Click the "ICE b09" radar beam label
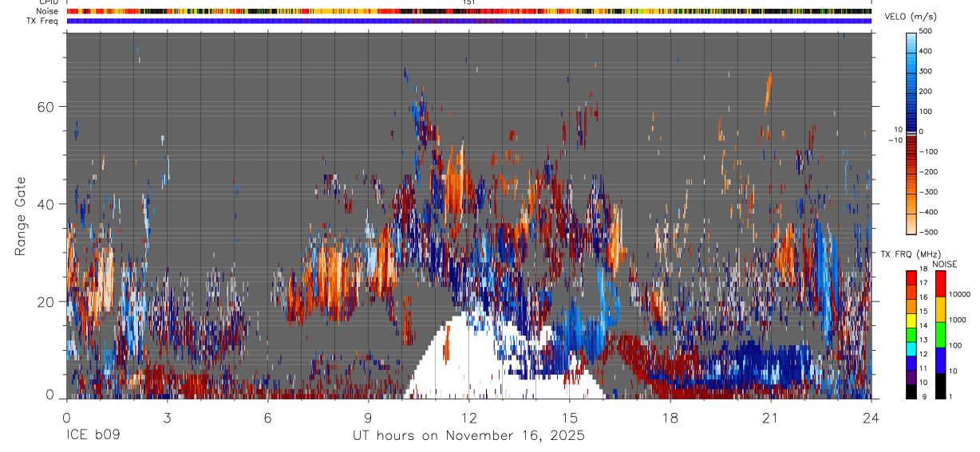 (x=93, y=436)
